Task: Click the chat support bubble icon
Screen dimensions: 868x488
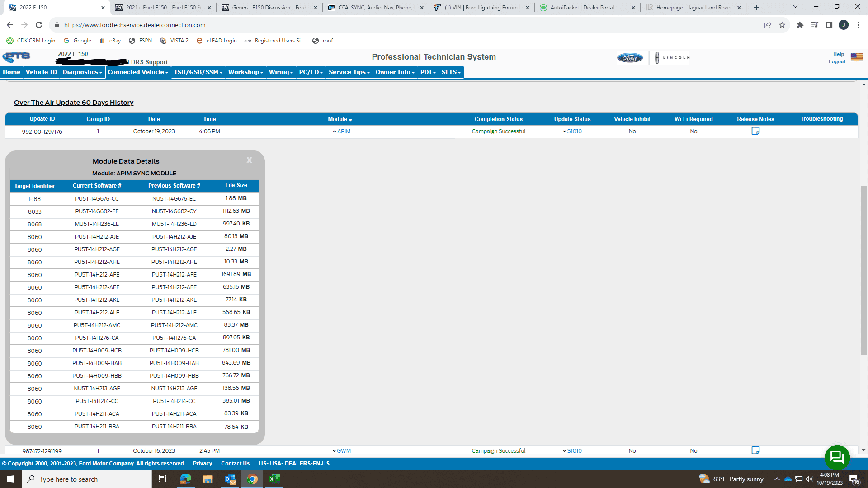Action: tap(839, 456)
